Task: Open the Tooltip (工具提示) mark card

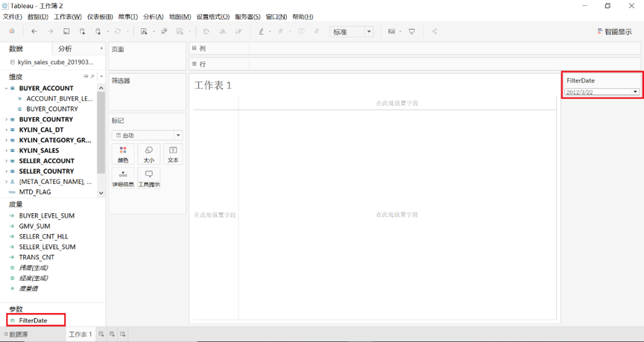Action: point(149,178)
